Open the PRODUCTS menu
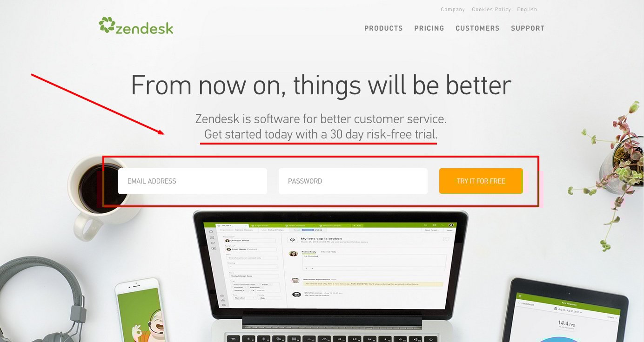The width and height of the screenshot is (644, 342). (383, 28)
